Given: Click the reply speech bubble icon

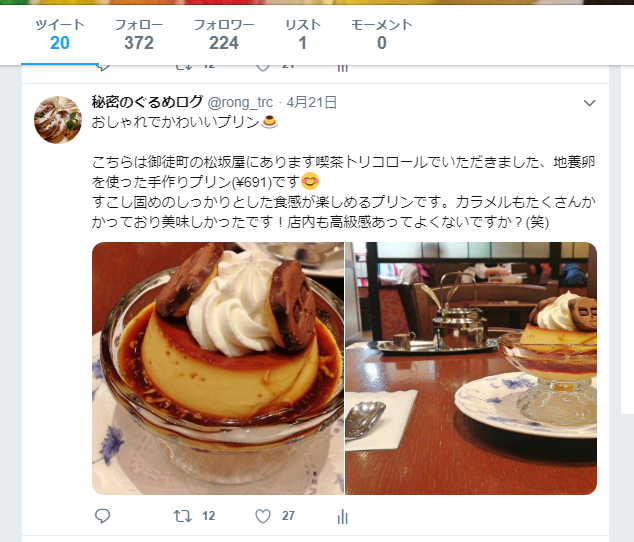Looking at the screenshot, I should tap(102, 516).
